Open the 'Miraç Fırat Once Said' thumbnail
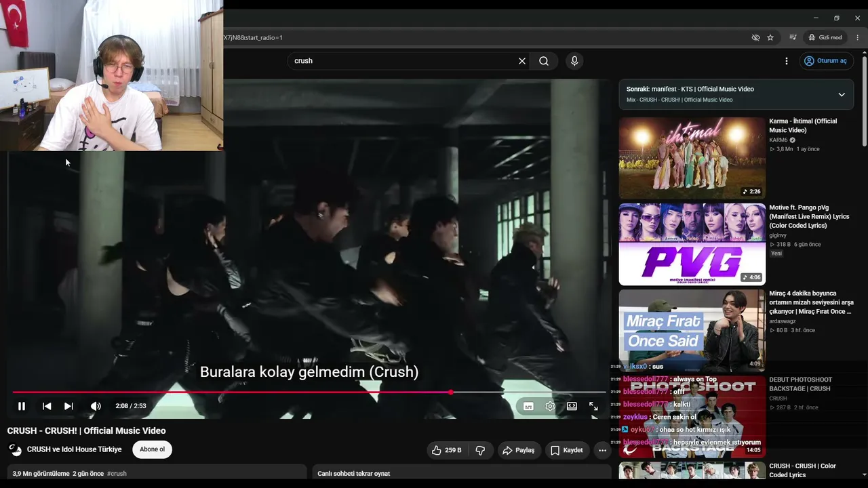Image resolution: width=868 pixels, height=488 pixels. point(692,330)
